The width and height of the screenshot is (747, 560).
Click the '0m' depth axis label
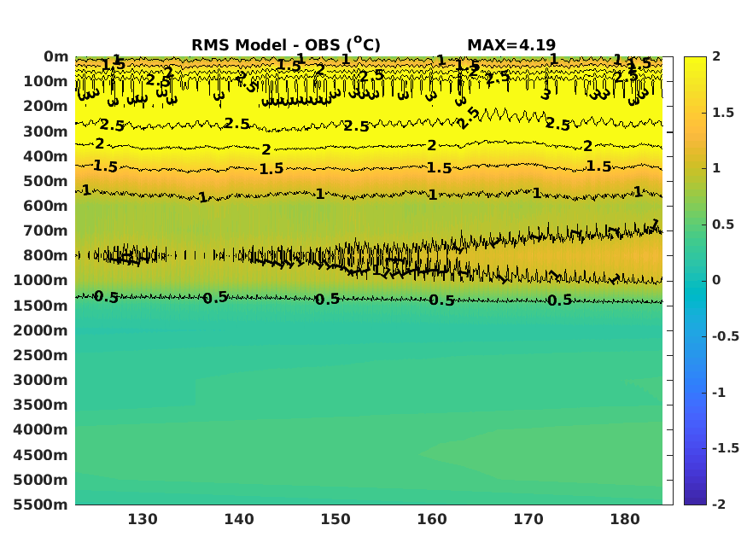tap(55, 56)
